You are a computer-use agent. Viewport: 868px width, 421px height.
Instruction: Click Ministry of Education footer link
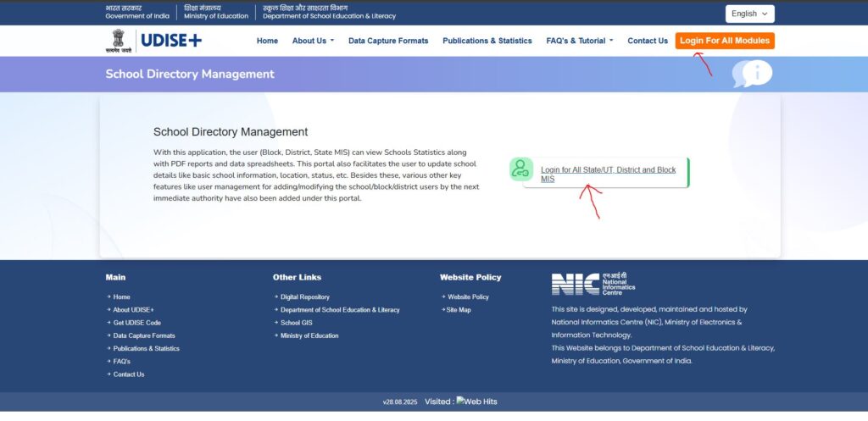click(309, 335)
